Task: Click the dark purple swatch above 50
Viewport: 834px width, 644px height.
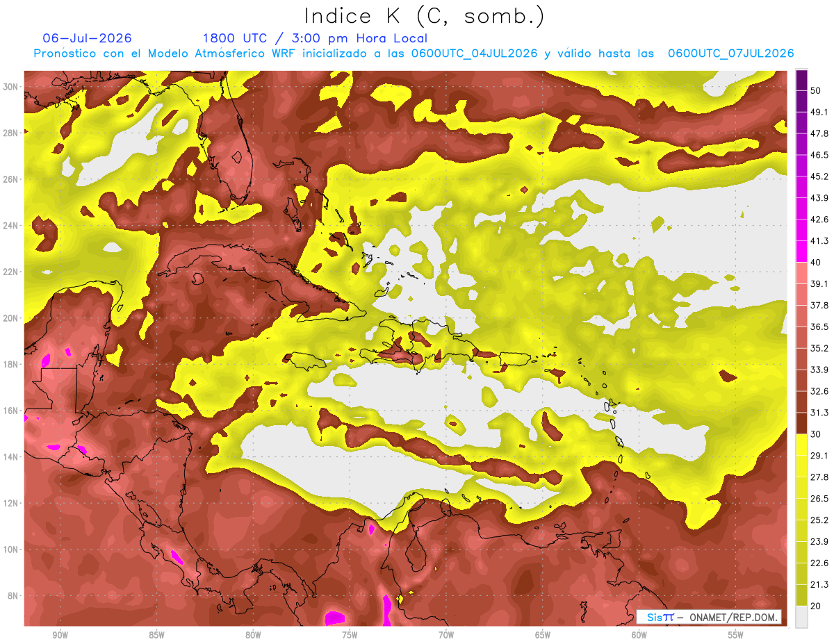Action: click(802, 80)
